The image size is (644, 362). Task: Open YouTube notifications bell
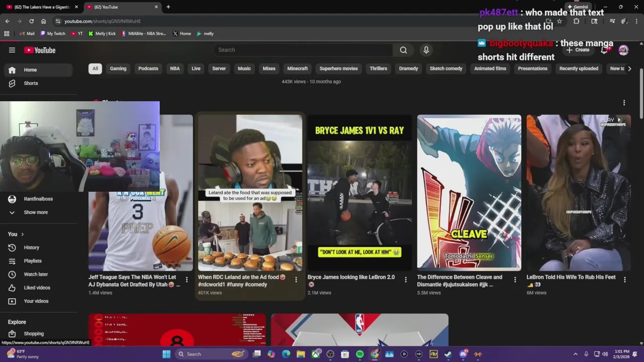coord(604,50)
